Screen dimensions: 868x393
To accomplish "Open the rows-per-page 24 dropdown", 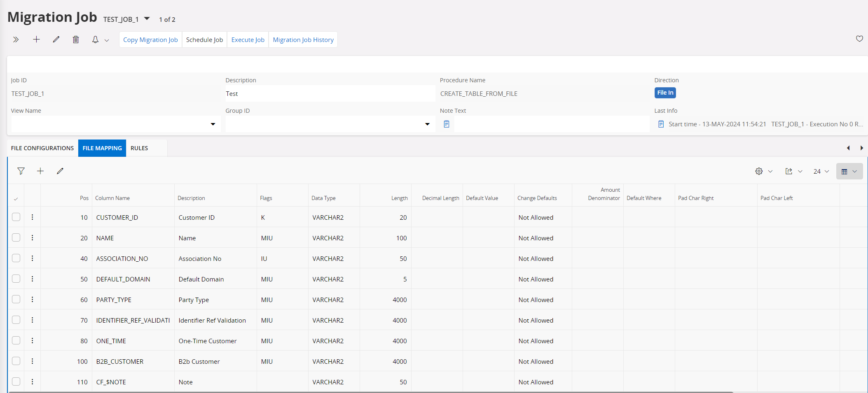I will 820,171.
